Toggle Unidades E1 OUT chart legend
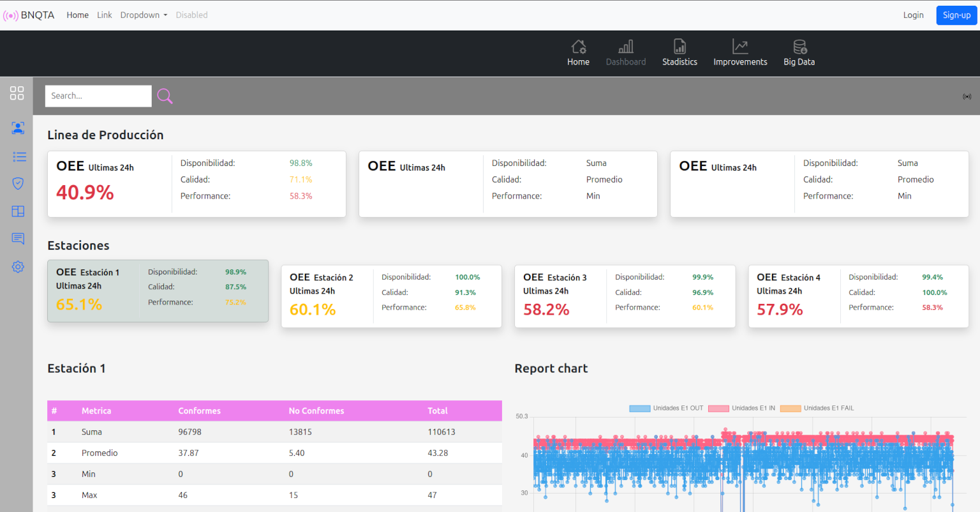The width and height of the screenshot is (980, 512). tap(666, 408)
